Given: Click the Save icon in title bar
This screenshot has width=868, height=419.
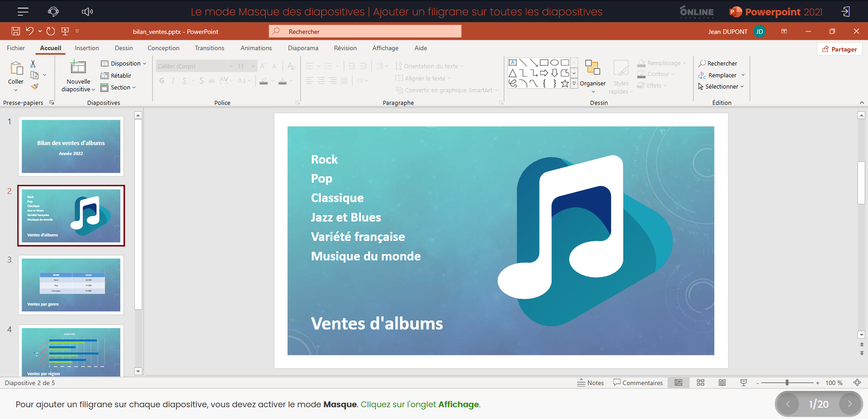Looking at the screenshot, I should [x=16, y=31].
